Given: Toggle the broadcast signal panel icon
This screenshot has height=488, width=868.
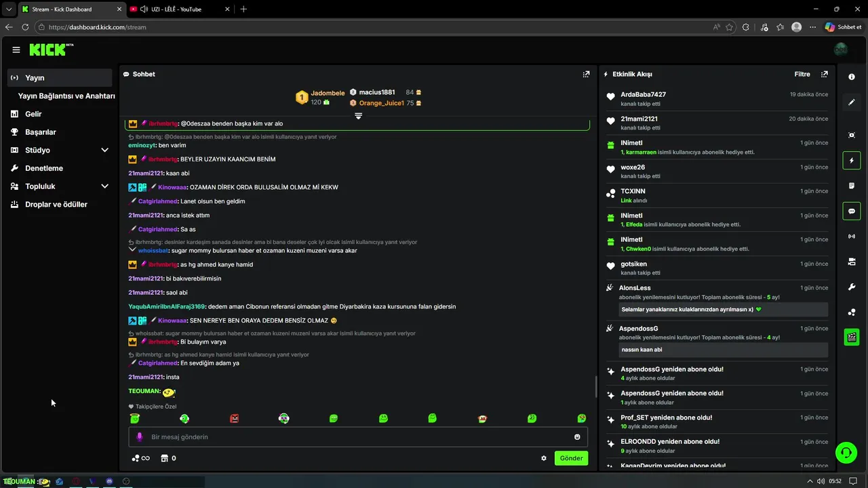Looking at the screenshot, I should pyautogui.click(x=852, y=237).
